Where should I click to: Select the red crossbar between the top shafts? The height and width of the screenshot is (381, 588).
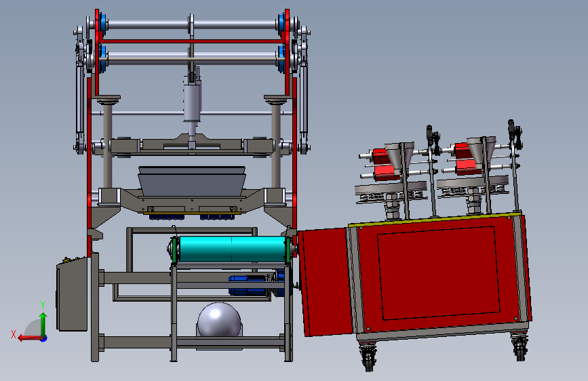(192, 41)
